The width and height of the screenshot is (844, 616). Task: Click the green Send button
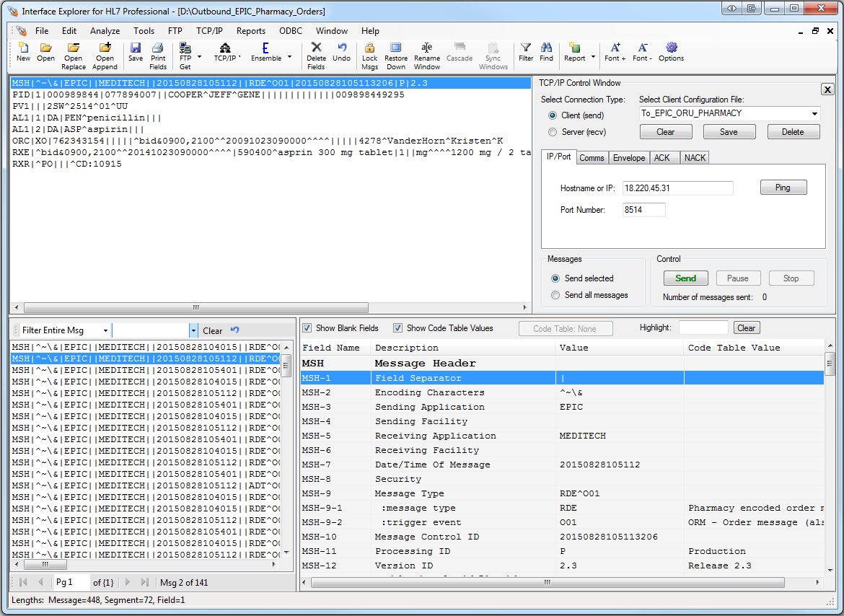(x=686, y=278)
